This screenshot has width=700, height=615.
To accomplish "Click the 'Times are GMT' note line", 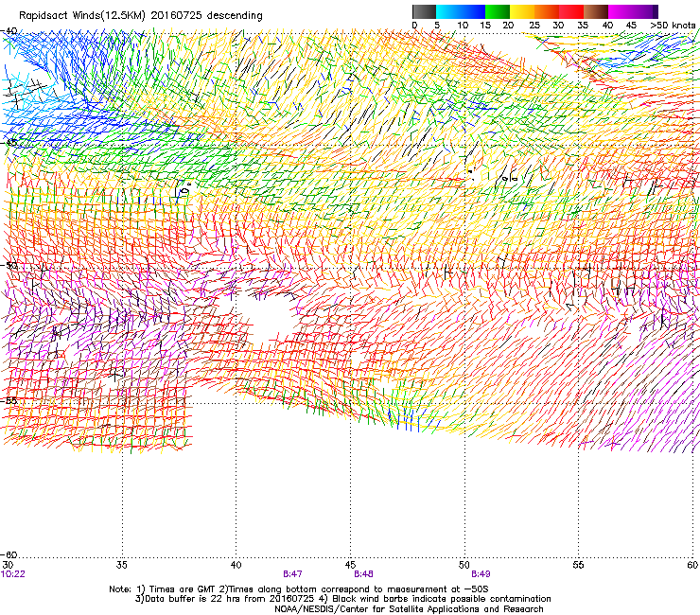I will [x=299, y=589].
